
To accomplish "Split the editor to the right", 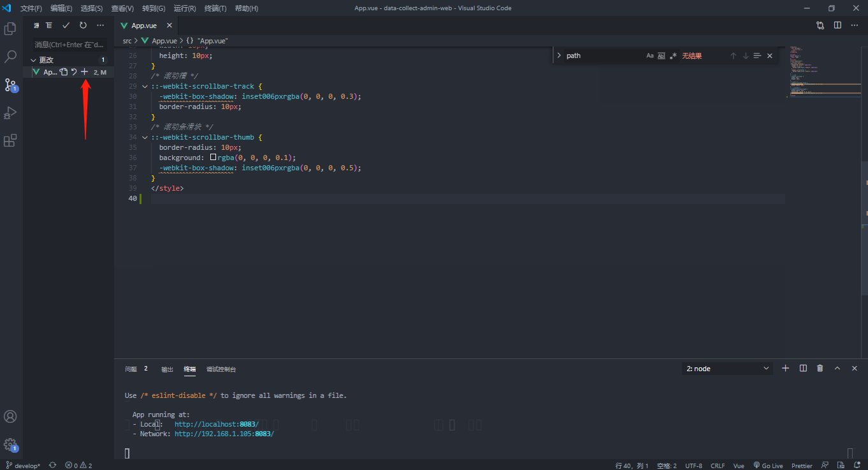I will pyautogui.click(x=837, y=26).
